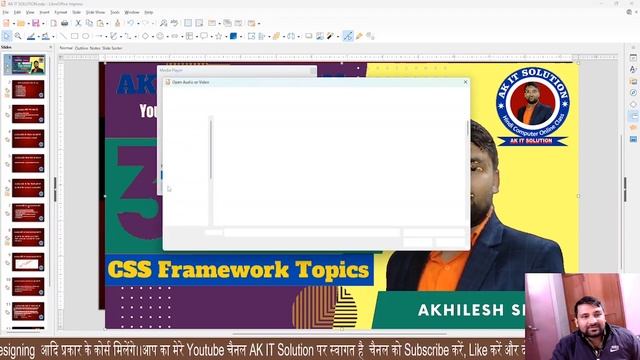This screenshot has width=640, height=360.
Task: Click the Callout speech bubble icon
Action: click(x=204, y=36)
